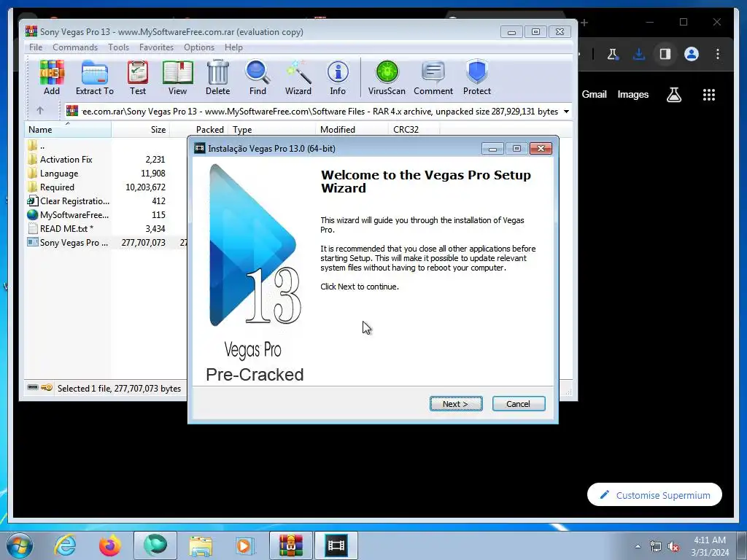Select the MySoftwareFree... shortcut file

(68, 215)
